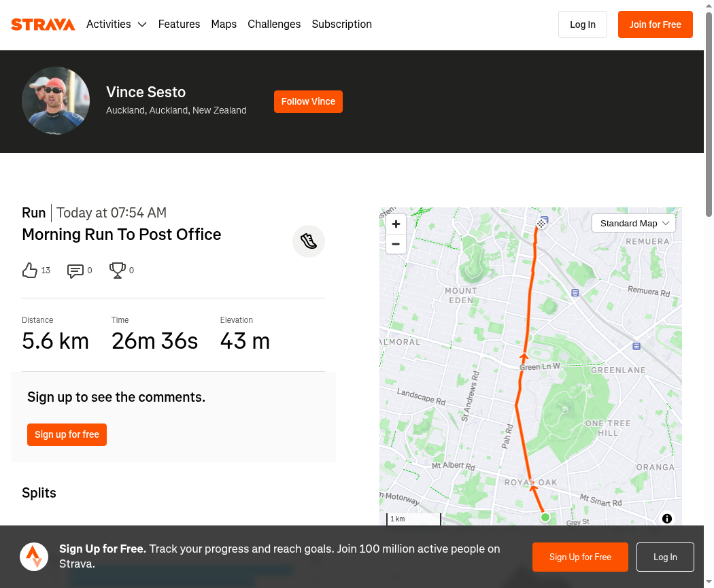Click the 5.6 km distance value
714x588 pixels.
pyautogui.click(x=55, y=341)
